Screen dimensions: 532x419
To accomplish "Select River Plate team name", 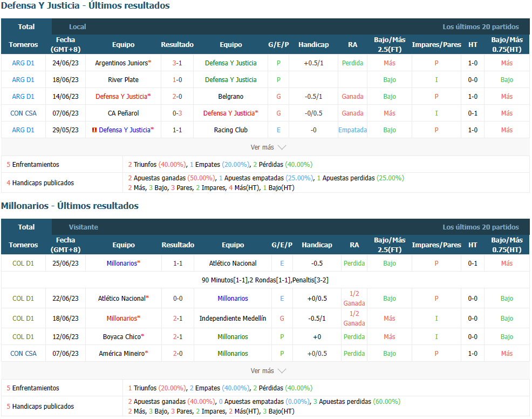I will (x=123, y=79).
